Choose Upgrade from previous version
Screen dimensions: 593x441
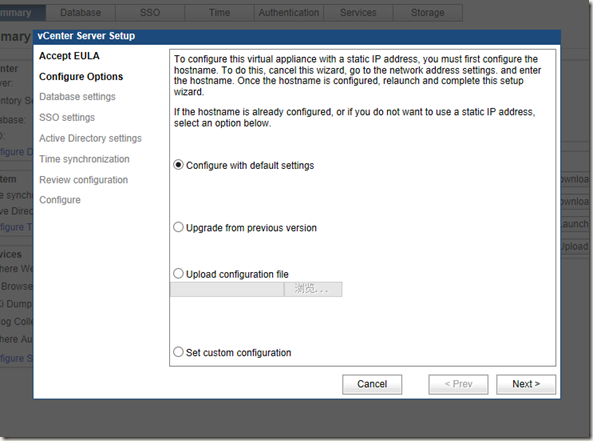pyautogui.click(x=179, y=227)
